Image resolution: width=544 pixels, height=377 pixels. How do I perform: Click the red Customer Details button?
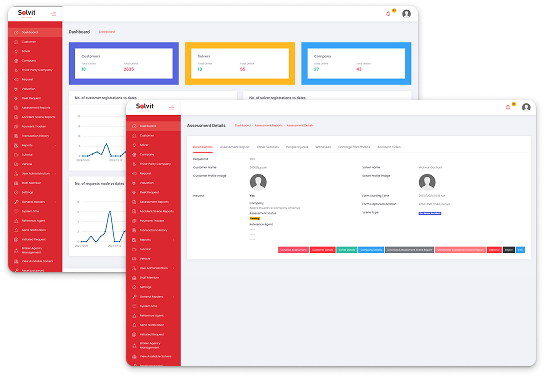323,250
